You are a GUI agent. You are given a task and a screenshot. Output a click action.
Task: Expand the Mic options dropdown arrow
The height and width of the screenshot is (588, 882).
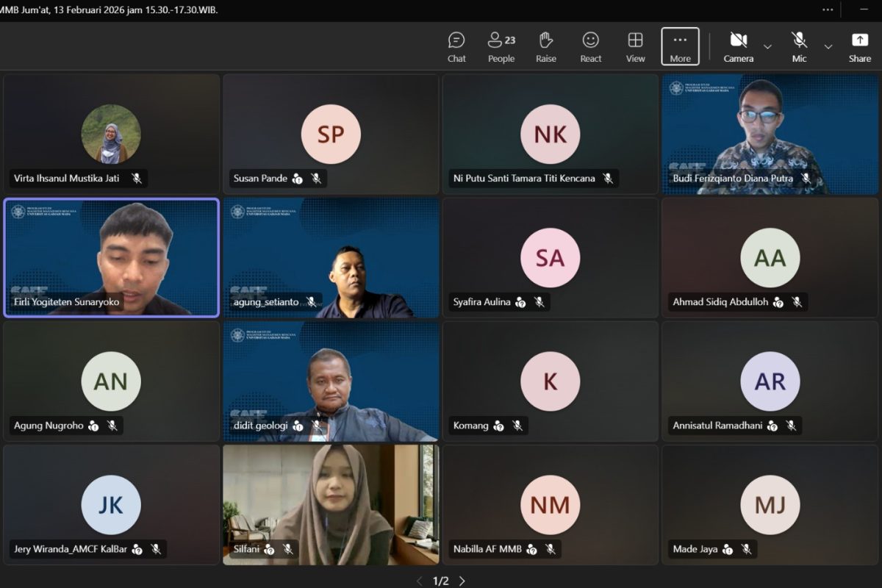[x=828, y=47]
